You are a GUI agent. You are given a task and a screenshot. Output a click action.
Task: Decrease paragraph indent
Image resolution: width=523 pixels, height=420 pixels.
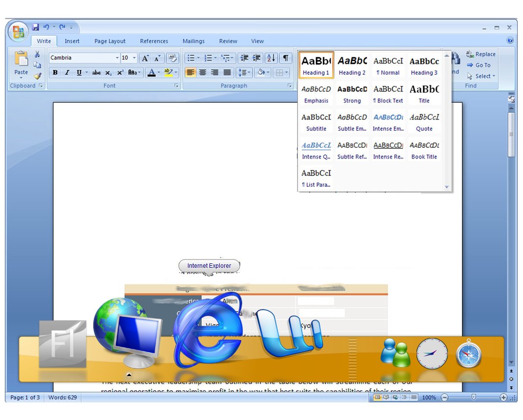coord(245,58)
